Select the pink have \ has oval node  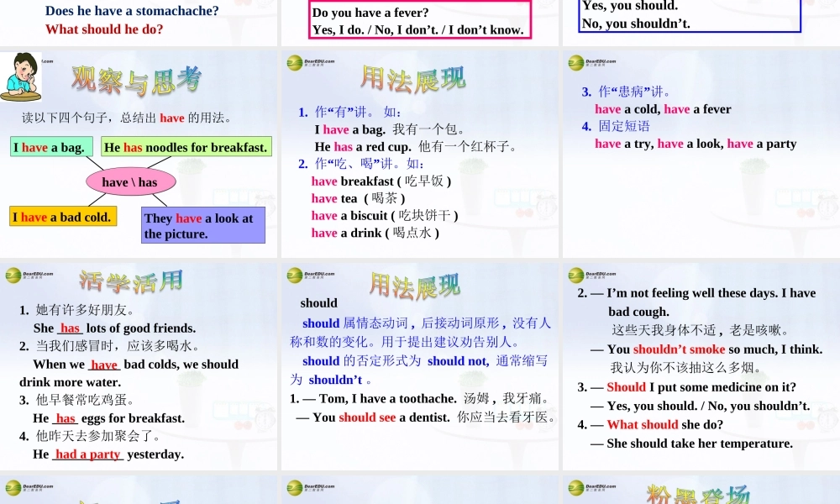(x=130, y=181)
